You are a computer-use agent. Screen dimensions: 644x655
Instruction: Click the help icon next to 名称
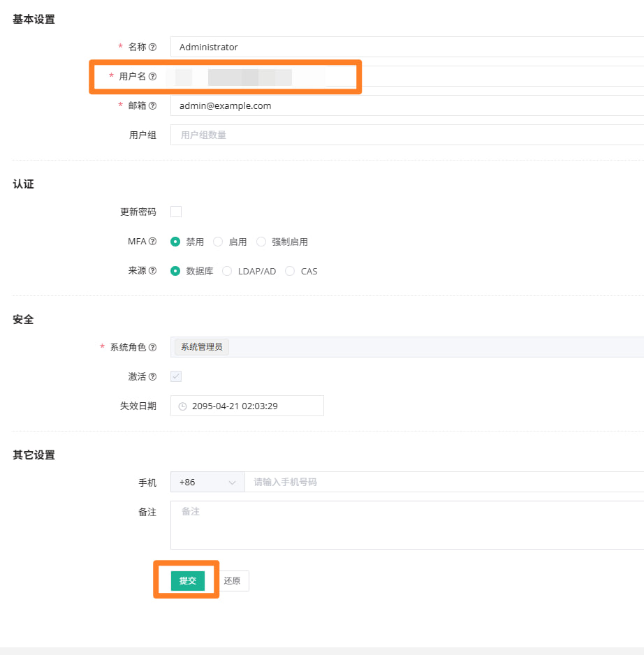click(x=152, y=47)
